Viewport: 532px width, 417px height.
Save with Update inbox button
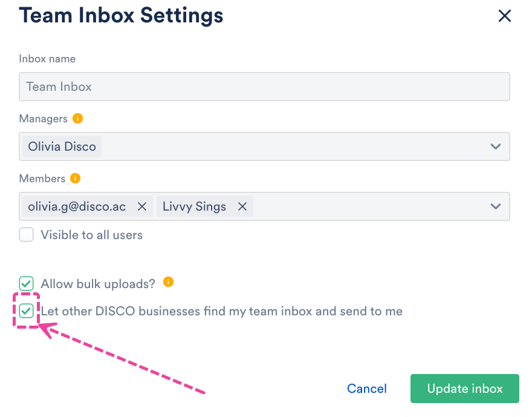(x=465, y=389)
